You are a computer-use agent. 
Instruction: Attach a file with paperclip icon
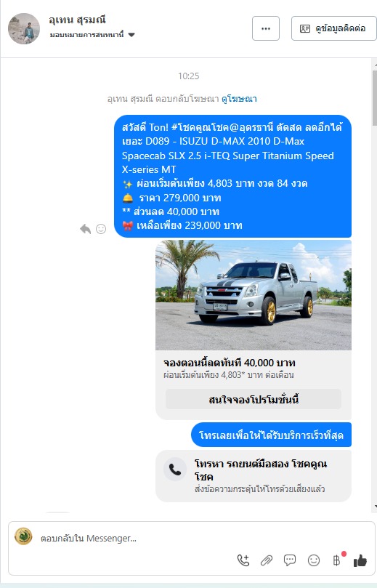point(267,560)
